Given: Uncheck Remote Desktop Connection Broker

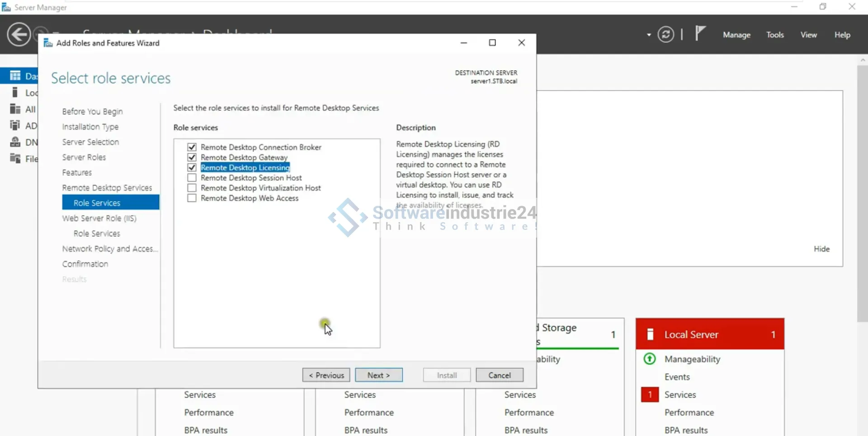Looking at the screenshot, I should point(192,147).
